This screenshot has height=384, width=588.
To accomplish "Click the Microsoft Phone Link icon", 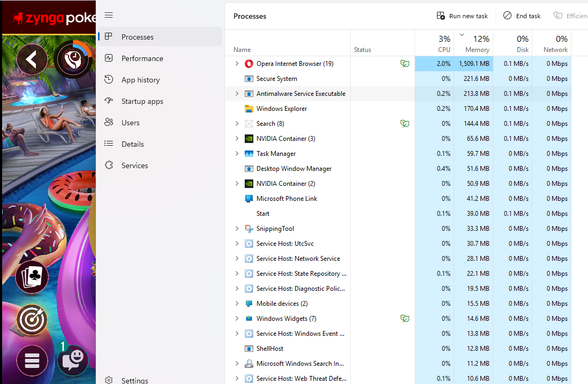I will [x=248, y=199].
